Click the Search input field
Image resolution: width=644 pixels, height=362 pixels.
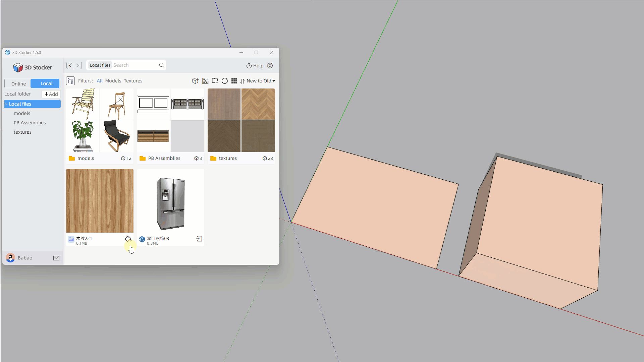pos(134,65)
